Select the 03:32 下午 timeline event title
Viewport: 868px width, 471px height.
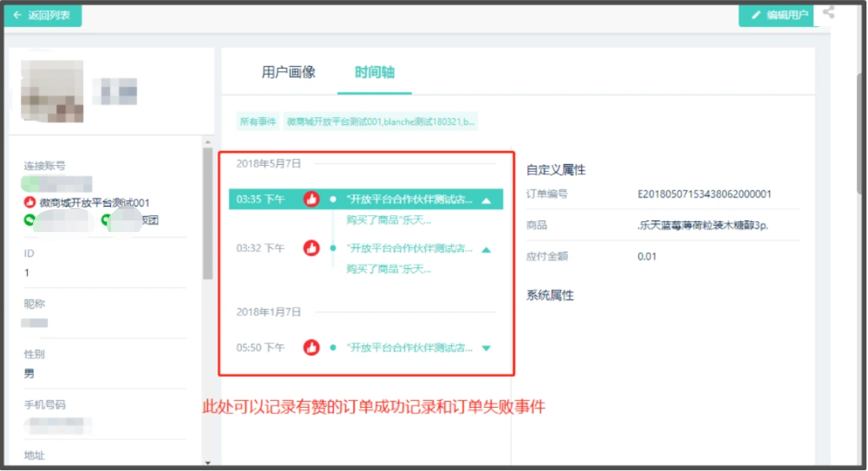pyautogui.click(x=409, y=248)
